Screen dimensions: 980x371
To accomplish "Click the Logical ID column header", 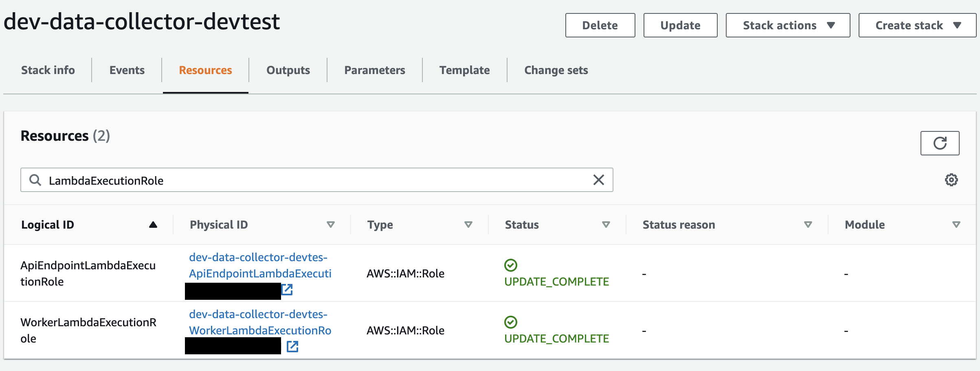I will [48, 225].
